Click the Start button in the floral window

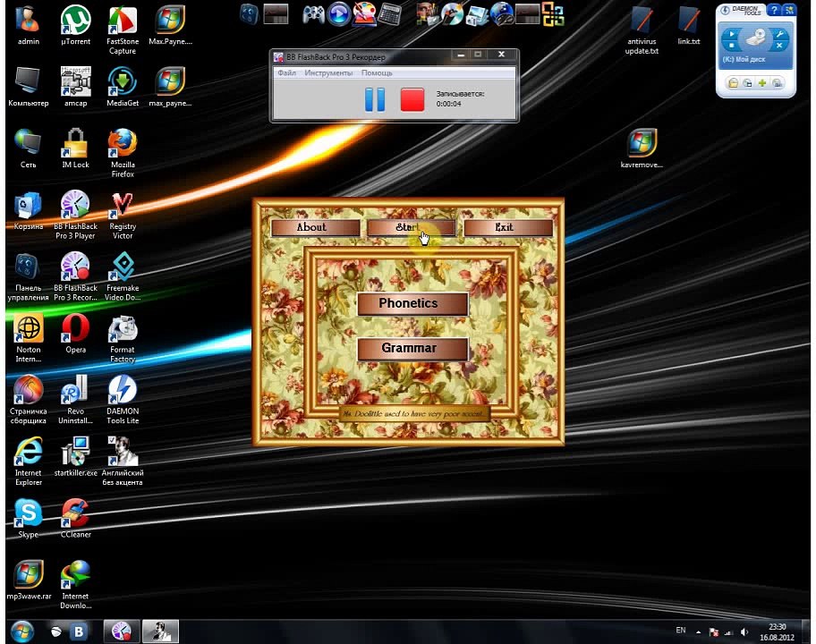(x=411, y=227)
